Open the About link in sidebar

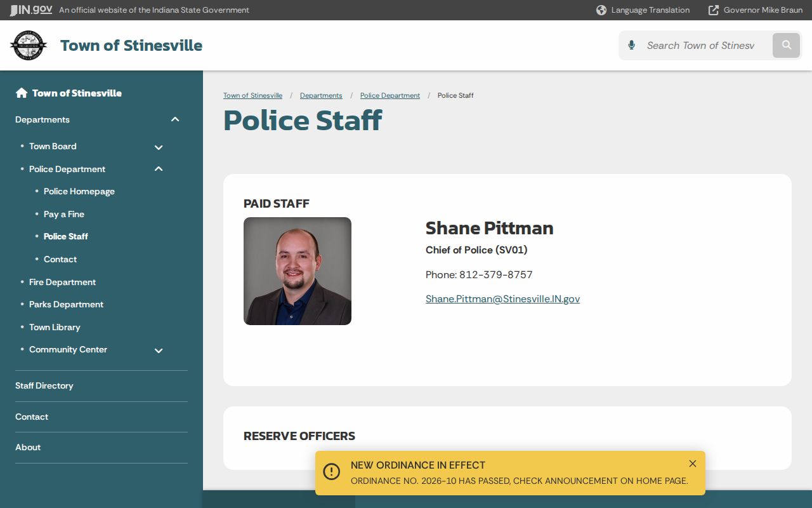tap(28, 447)
